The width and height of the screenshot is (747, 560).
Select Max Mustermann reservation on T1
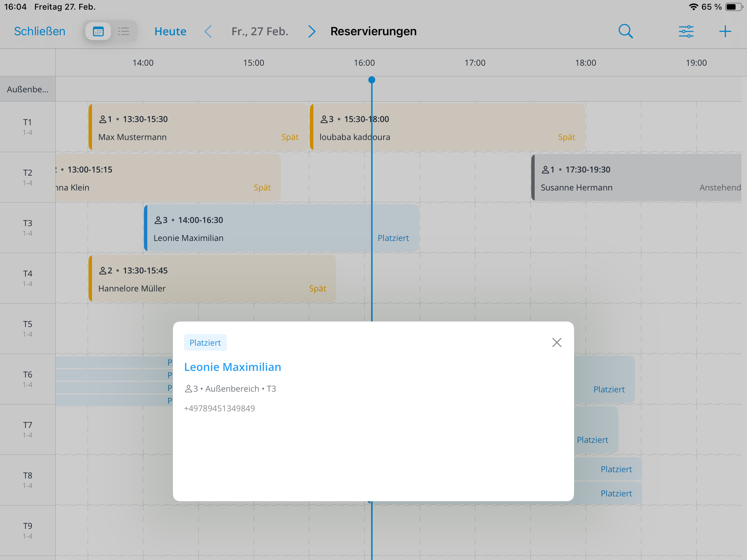point(198,127)
